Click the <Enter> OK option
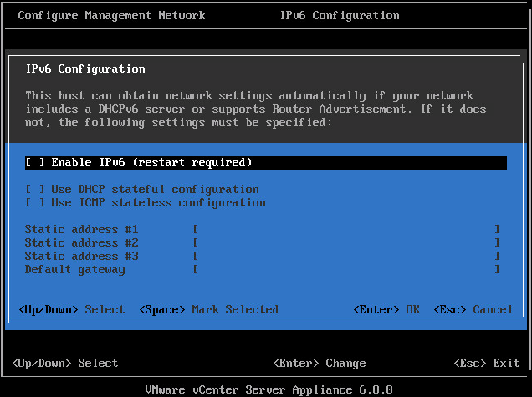This screenshot has height=397, width=532. 386,309
